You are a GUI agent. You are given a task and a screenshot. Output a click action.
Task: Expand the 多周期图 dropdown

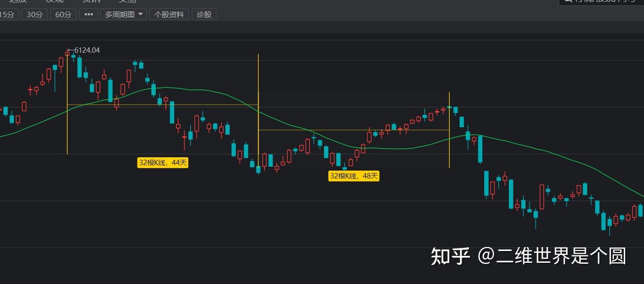[x=123, y=15]
